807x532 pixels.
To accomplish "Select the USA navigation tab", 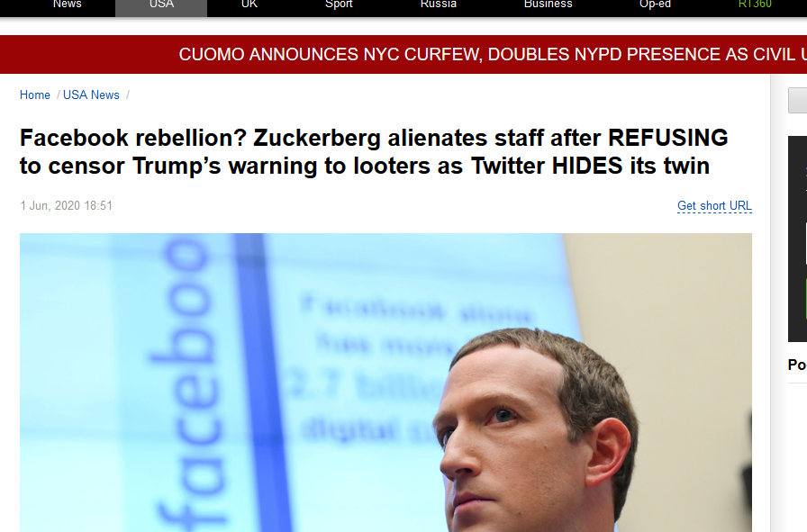I will coord(161,5).
